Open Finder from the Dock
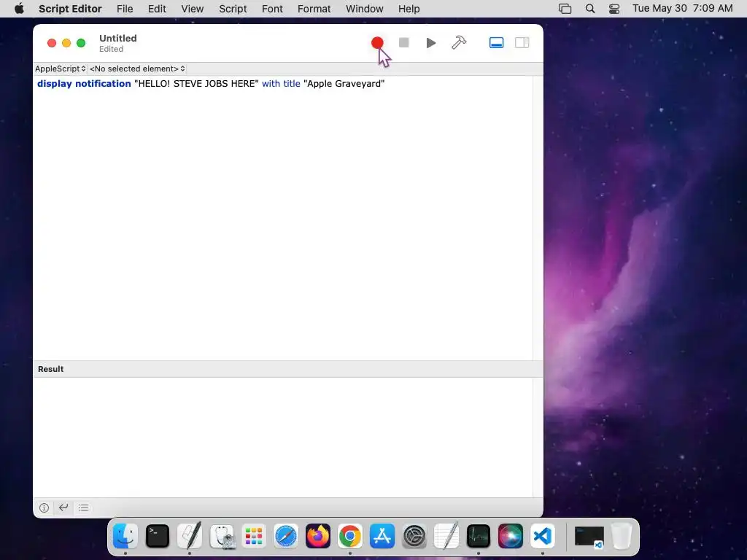The image size is (747, 560). click(125, 536)
